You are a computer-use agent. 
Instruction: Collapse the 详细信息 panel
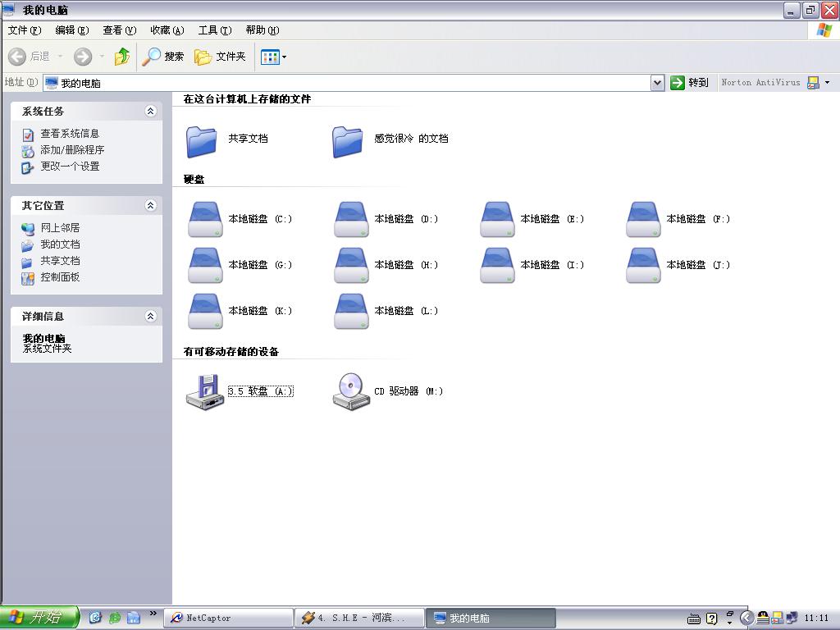coord(150,317)
